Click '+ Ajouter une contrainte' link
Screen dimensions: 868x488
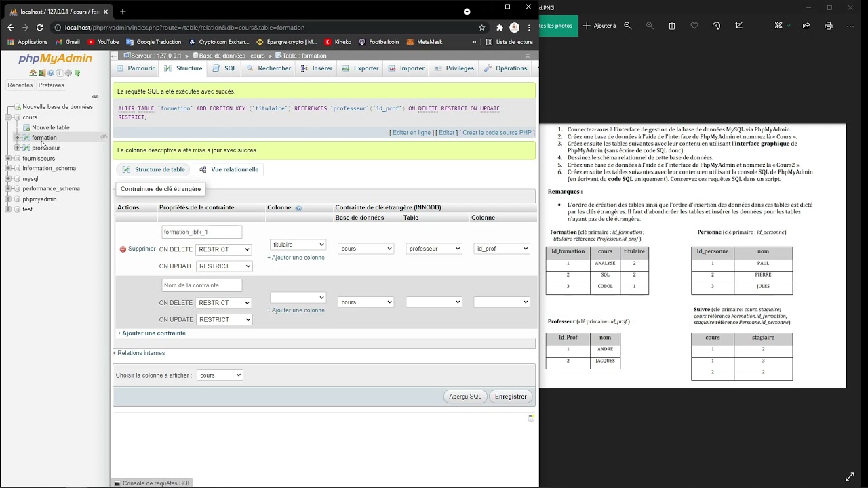(x=152, y=333)
